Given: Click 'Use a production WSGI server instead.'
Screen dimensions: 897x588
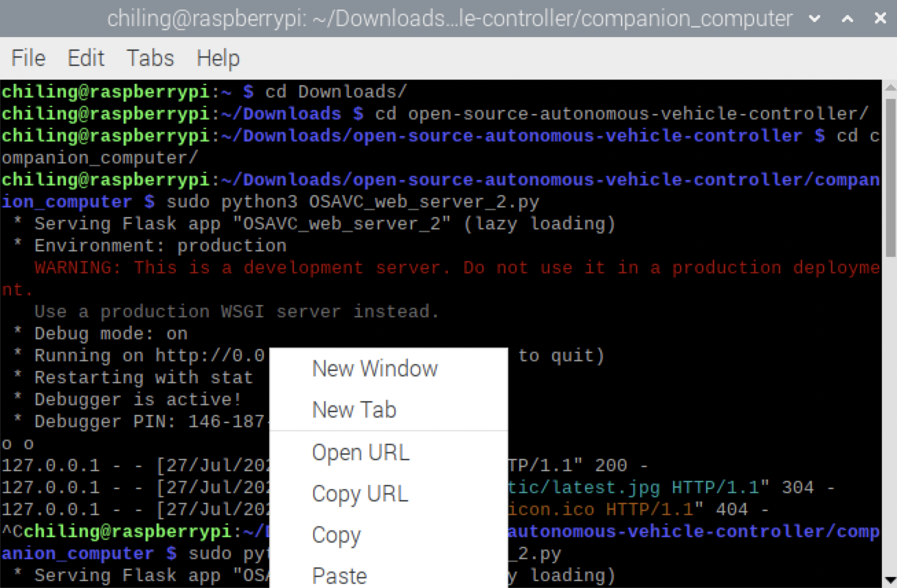Looking at the screenshot, I should coord(237,311).
